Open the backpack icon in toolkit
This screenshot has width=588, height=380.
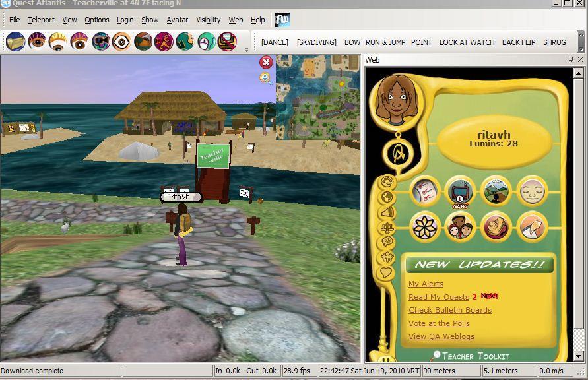tap(496, 227)
